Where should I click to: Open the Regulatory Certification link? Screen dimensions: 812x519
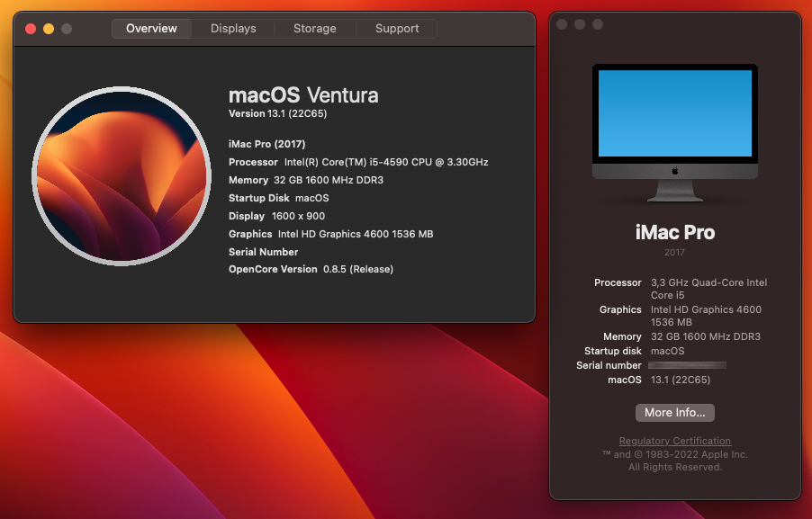tap(675, 441)
